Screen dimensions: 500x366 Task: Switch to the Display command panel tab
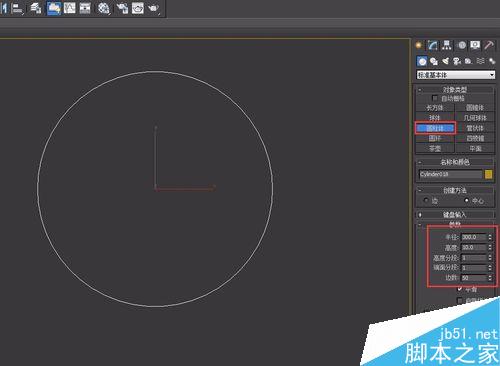475,45
